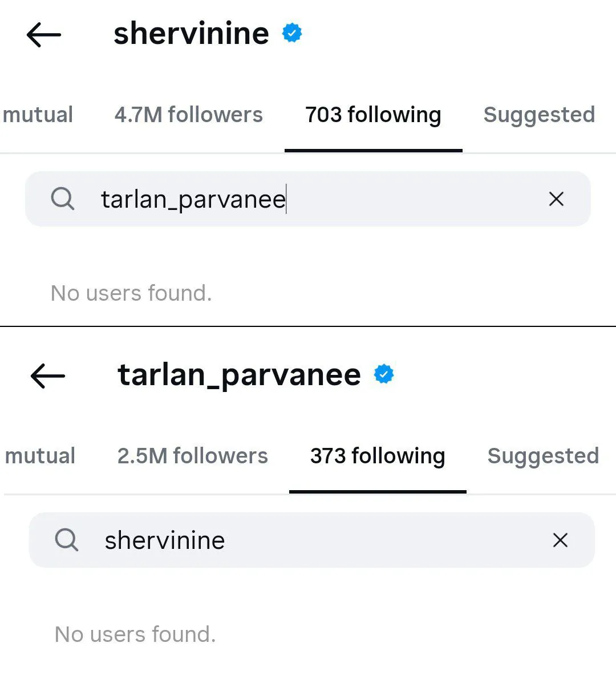
Task: Click the shervinine profile title
Action: [191, 34]
